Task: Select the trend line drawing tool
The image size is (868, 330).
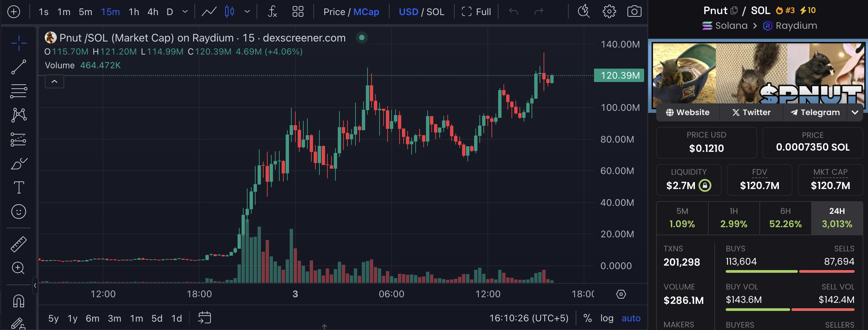Action: point(18,67)
